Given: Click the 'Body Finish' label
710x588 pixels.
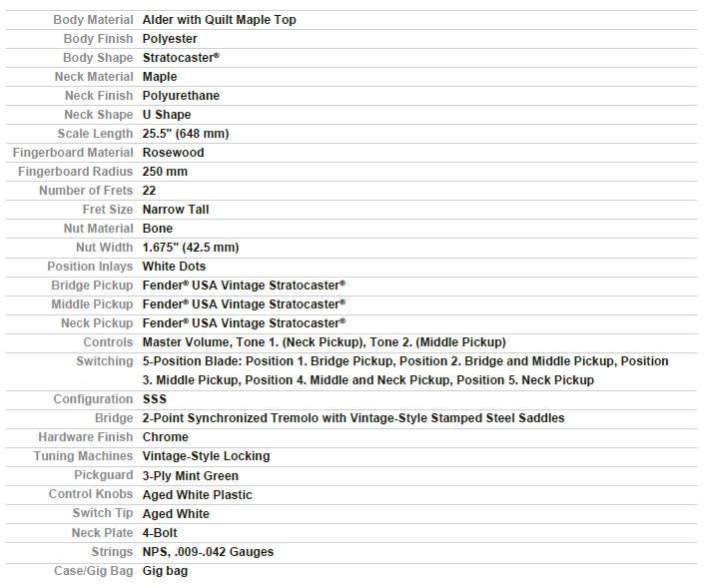Looking at the screenshot, I should [98, 39].
